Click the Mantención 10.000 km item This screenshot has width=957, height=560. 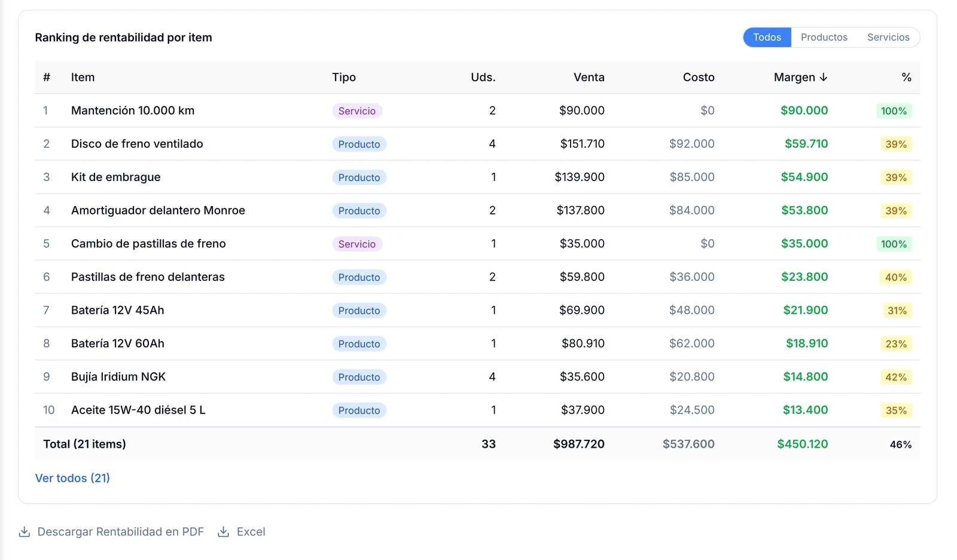pyautogui.click(x=133, y=111)
